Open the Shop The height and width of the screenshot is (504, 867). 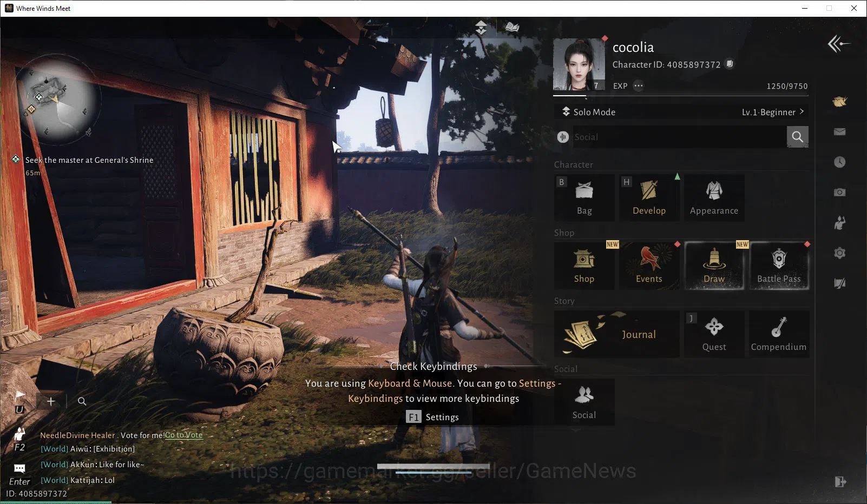584,266
